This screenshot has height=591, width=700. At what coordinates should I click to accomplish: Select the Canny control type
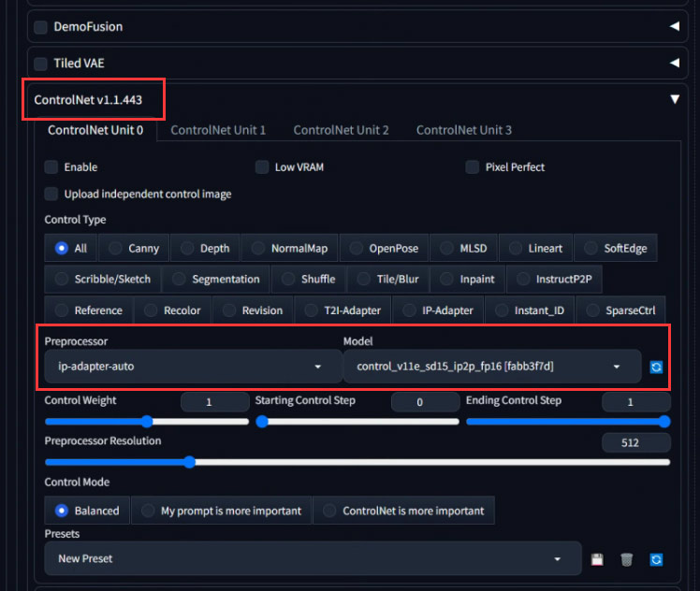tap(134, 248)
